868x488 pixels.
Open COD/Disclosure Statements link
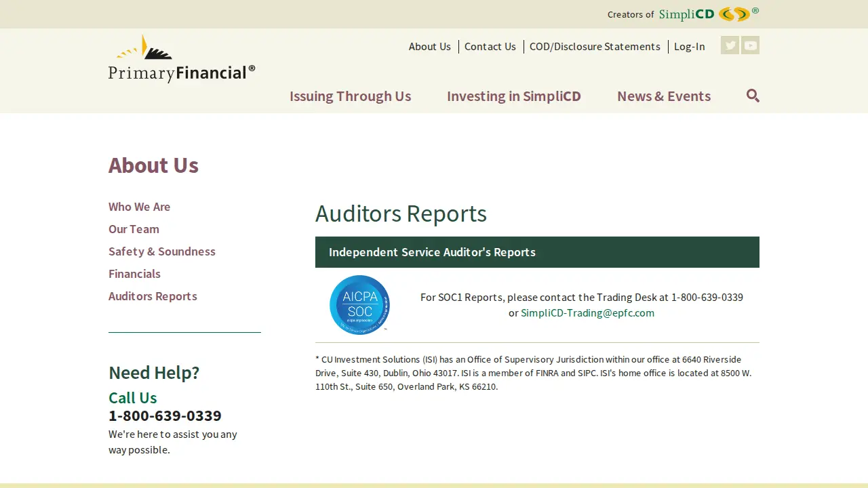tap(595, 47)
